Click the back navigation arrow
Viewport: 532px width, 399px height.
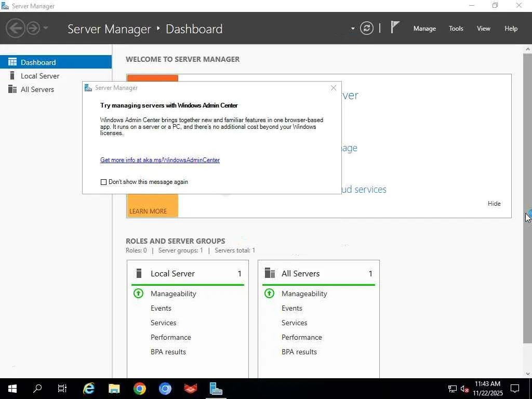coord(15,28)
